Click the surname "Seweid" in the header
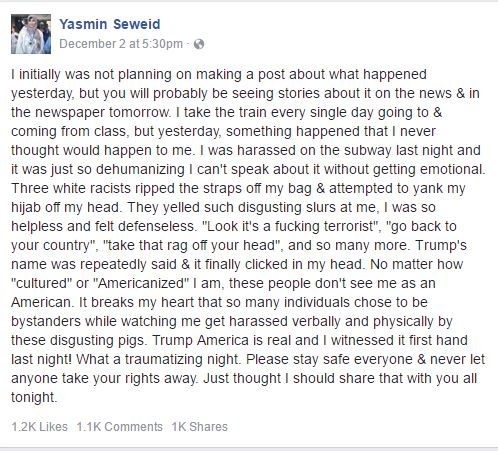The width and height of the screenshot is (498, 451). point(137,24)
